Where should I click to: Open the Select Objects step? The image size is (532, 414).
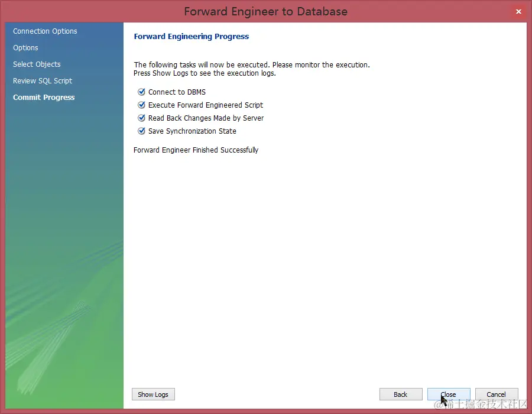click(37, 64)
